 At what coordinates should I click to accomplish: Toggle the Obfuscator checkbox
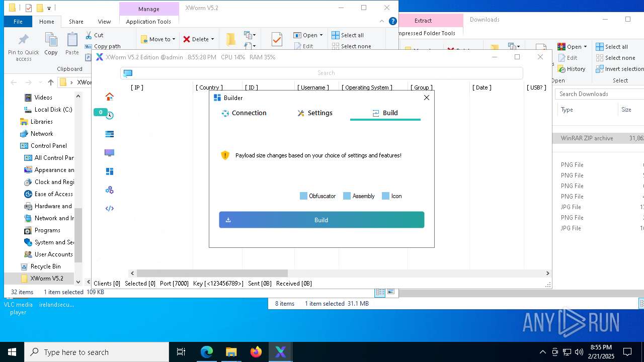[303, 196]
